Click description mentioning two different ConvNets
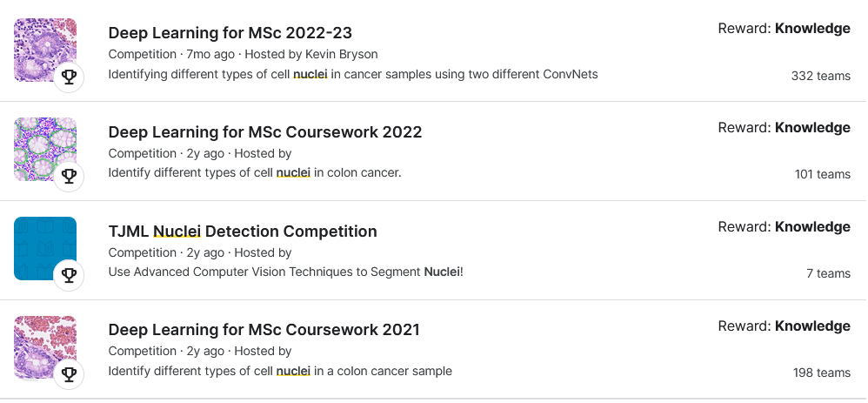 [x=353, y=74]
